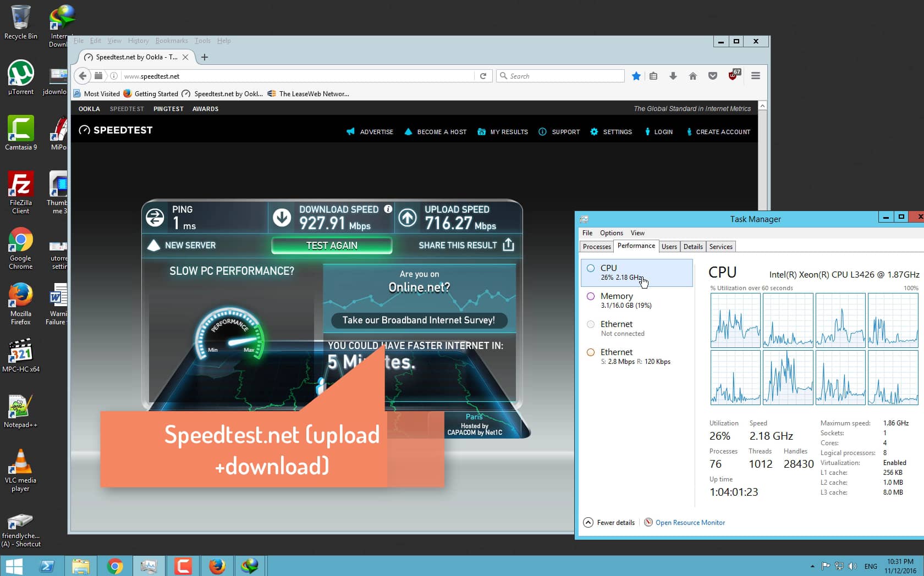Click the TEST AGAIN button
924x576 pixels.
(331, 245)
